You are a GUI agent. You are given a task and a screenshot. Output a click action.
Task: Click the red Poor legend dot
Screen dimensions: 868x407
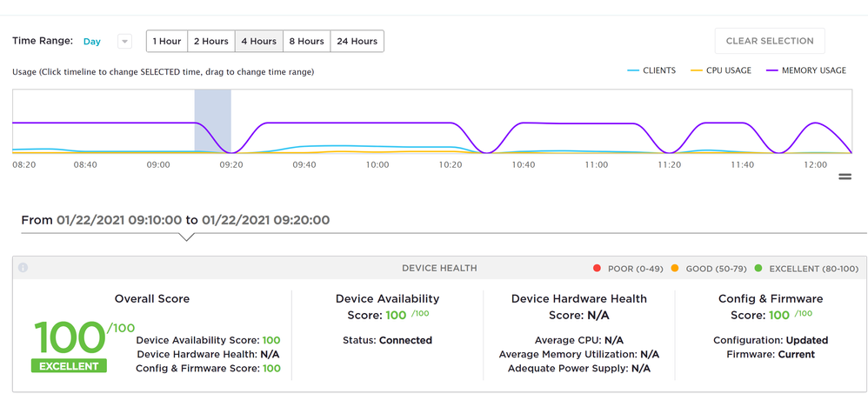tap(598, 269)
